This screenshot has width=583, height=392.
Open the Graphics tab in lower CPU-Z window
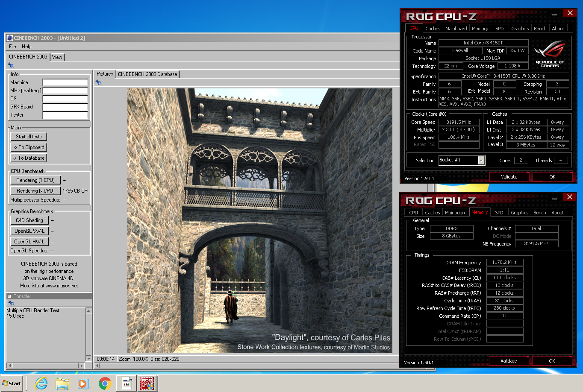point(520,213)
